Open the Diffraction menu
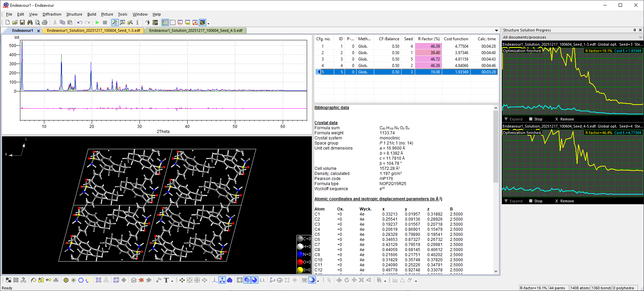 coord(52,14)
